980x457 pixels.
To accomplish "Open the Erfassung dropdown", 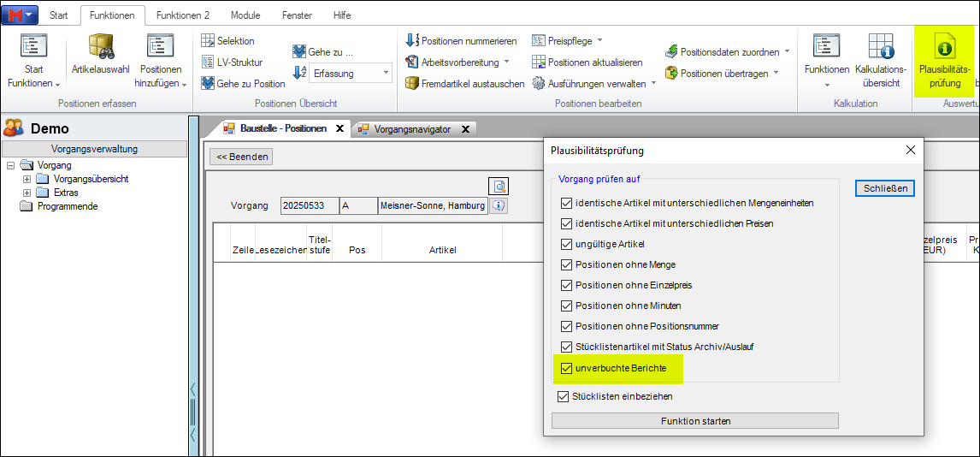I will click(385, 74).
